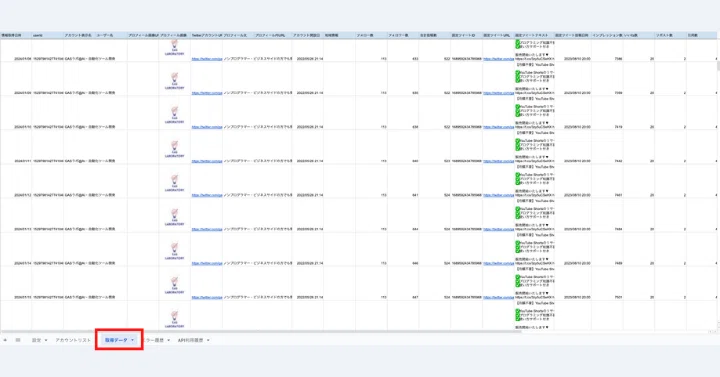Open pinned tweet URL link in 2024/01/09 row

(499, 93)
